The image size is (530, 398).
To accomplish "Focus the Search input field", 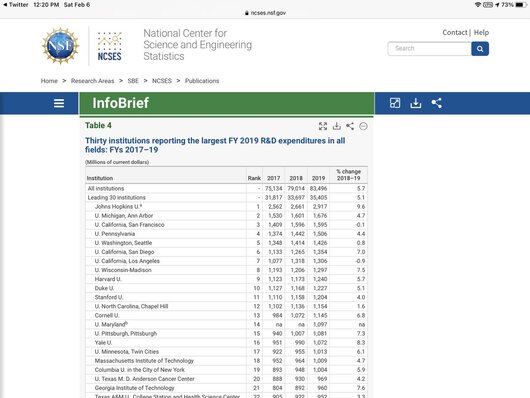I will [429, 49].
